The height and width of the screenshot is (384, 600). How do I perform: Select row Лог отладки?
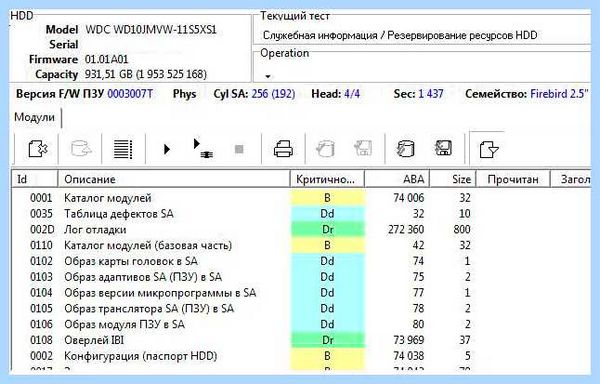tap(301, 229)
